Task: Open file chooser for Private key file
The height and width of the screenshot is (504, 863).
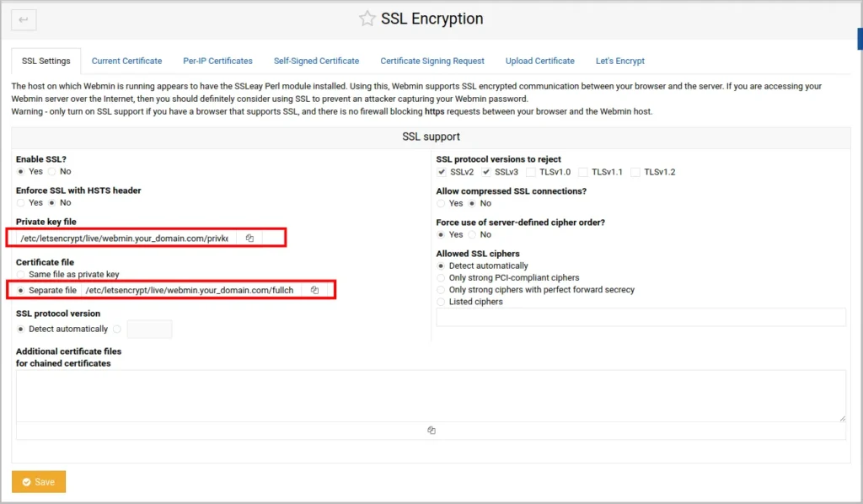Action: 249,239
